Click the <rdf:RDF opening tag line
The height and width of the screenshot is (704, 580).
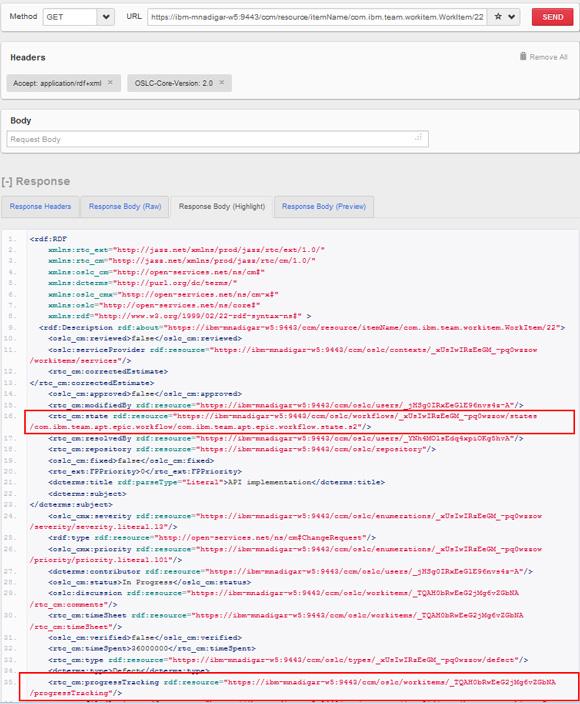(x=48, y=239)
